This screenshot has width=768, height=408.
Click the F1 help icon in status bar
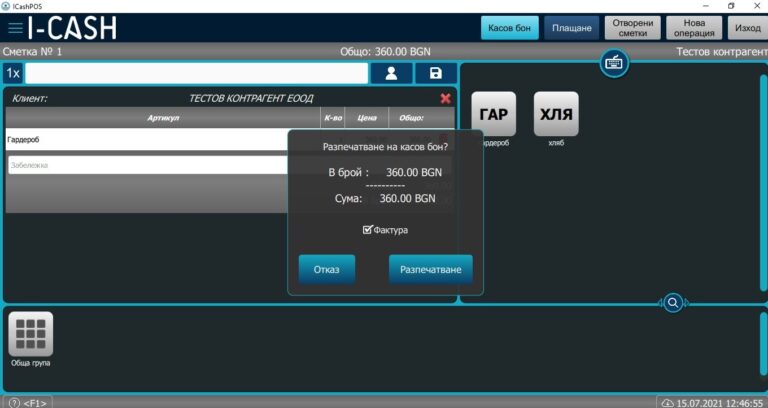coord(14,402)
